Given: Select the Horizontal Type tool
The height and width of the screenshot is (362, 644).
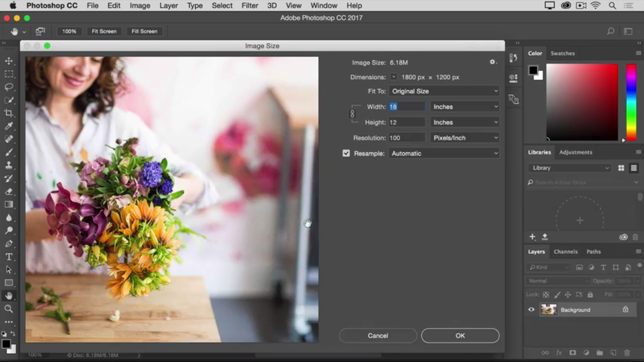Looking at the screenshot, I should click(x=9, y=257).
